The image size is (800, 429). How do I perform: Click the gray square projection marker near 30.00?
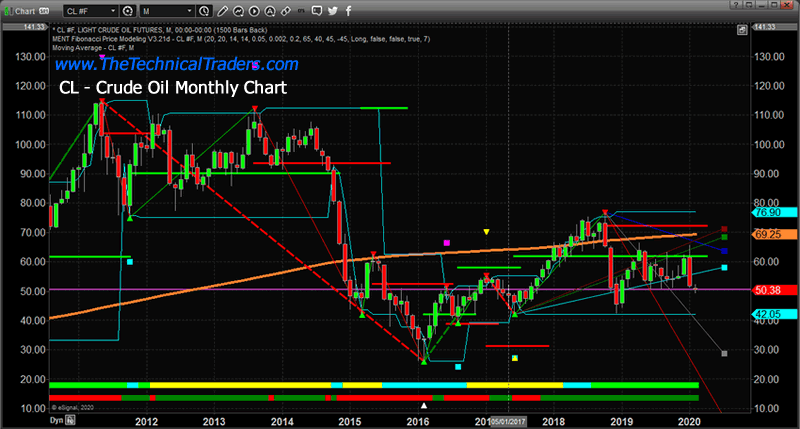724,354
